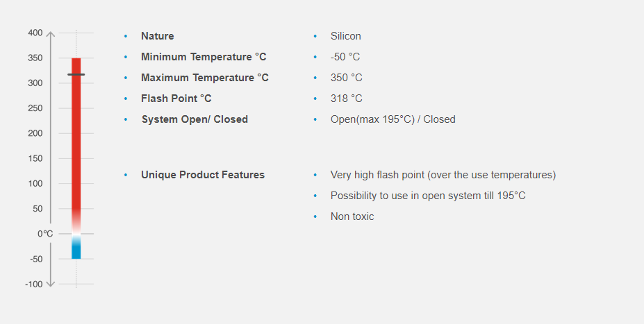Click the flash point marker on thermometer
The width and height of the screenshot is (644, 324).
[x=76, y=74]
